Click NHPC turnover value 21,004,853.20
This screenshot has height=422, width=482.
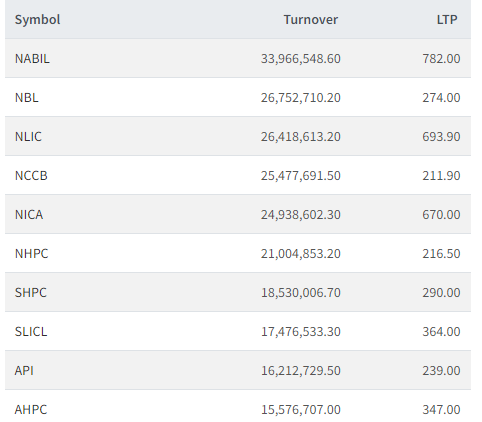(x=301, y=254)
